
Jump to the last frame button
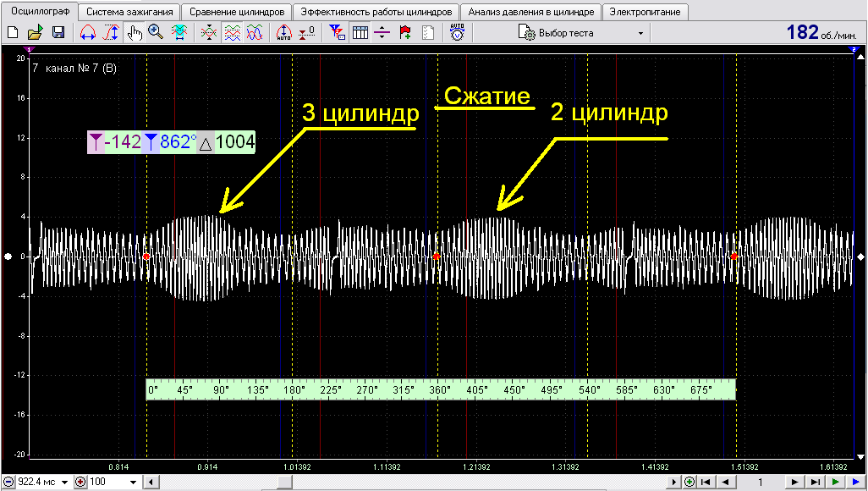[815, 483]
